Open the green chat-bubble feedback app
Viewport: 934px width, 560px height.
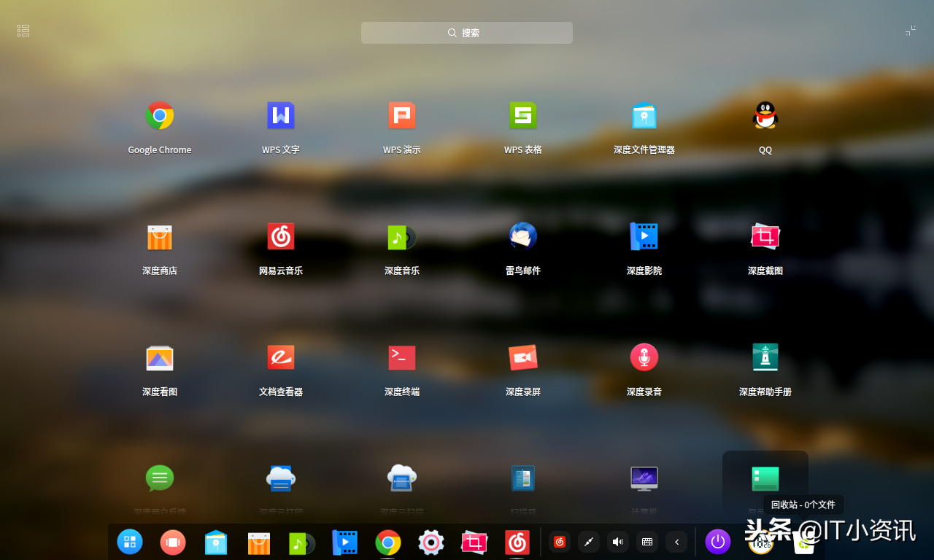pyautogui.click(x=160, y=478)
